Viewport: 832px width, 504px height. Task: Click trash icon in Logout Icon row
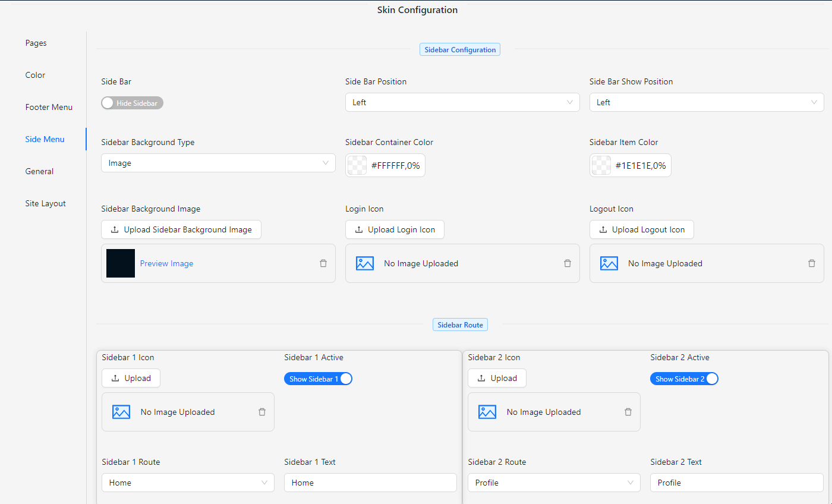(812, 263)
